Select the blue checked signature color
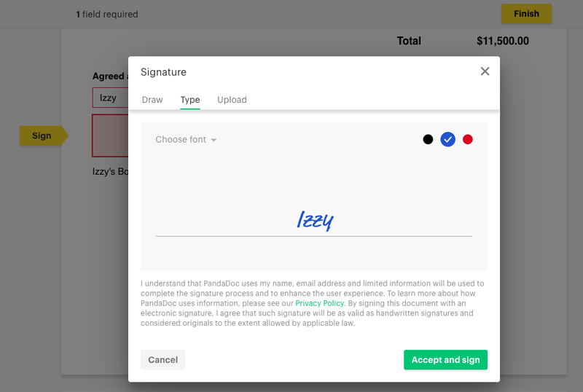The height and width of the screenshot is (392, 583). pos(447,139)
